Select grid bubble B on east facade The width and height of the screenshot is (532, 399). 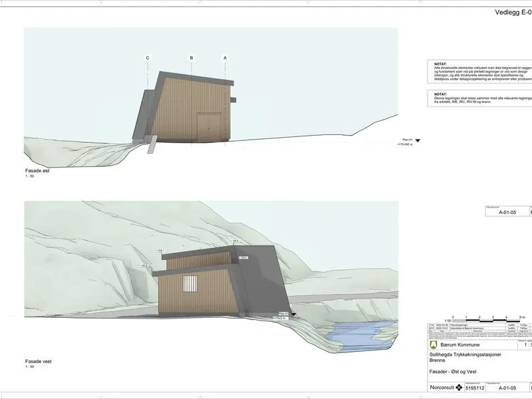(192, 58)
